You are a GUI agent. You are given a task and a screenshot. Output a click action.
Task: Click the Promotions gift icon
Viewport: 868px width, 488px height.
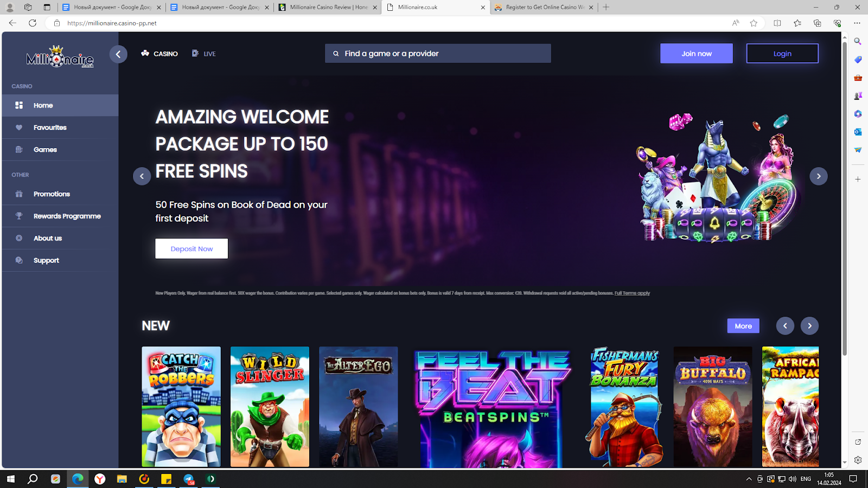coord(19,194)
